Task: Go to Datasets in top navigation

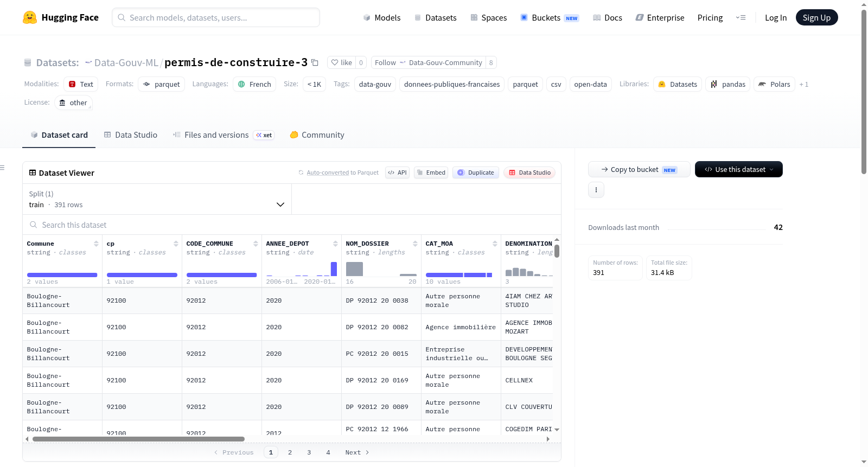Action: pos(436,17)
